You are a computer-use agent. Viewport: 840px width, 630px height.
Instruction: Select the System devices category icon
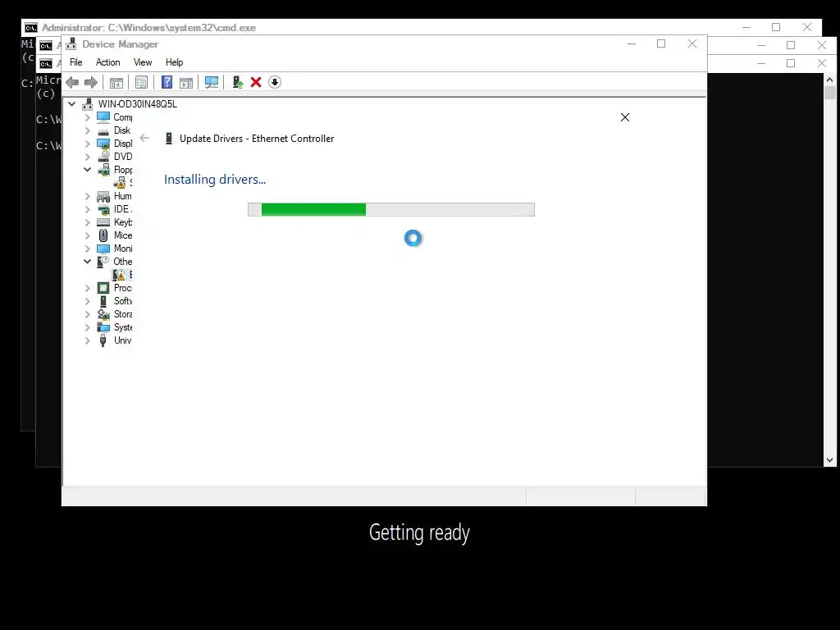tap(103, 327)
